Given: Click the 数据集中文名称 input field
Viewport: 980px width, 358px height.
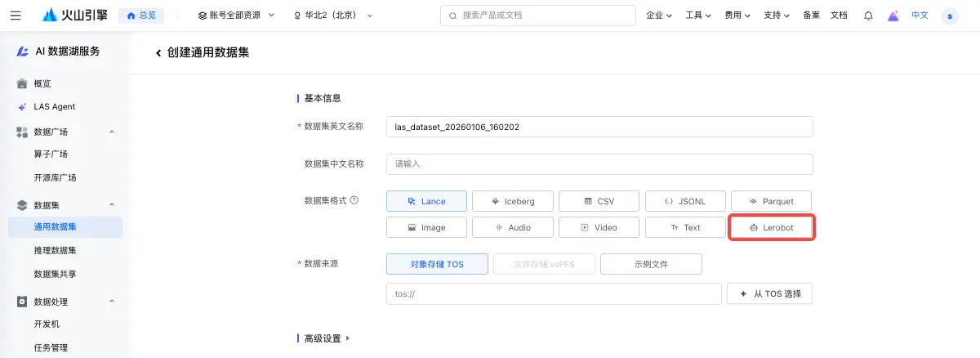Looking at the screenshot, I should coord(599,164).
